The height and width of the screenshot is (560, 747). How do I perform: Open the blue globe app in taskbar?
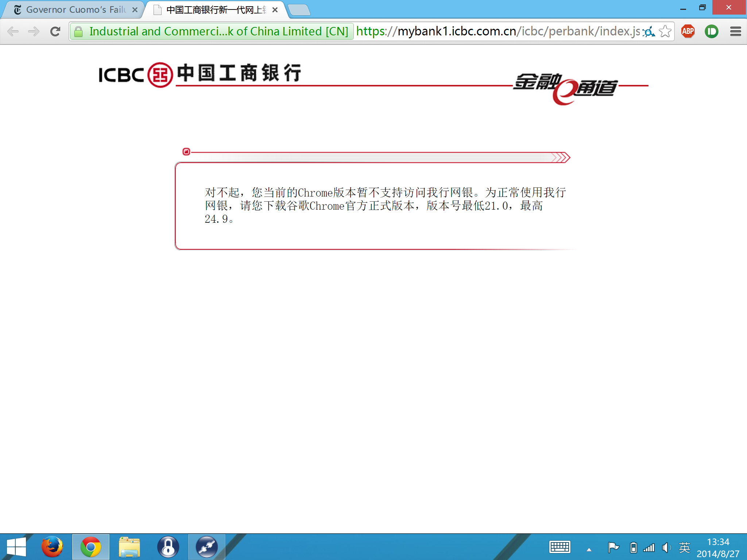click(207, 547)
